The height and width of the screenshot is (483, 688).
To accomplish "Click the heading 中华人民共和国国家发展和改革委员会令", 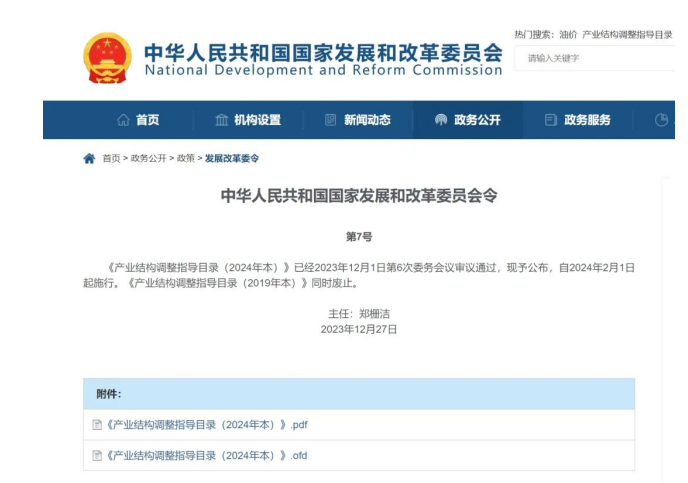I will point(359,196).
